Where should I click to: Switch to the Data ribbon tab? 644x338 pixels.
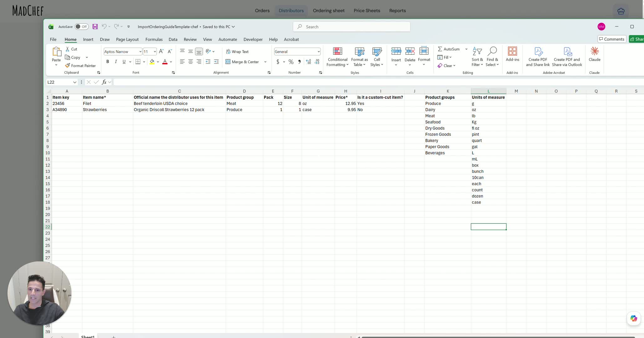pos(173,39)
